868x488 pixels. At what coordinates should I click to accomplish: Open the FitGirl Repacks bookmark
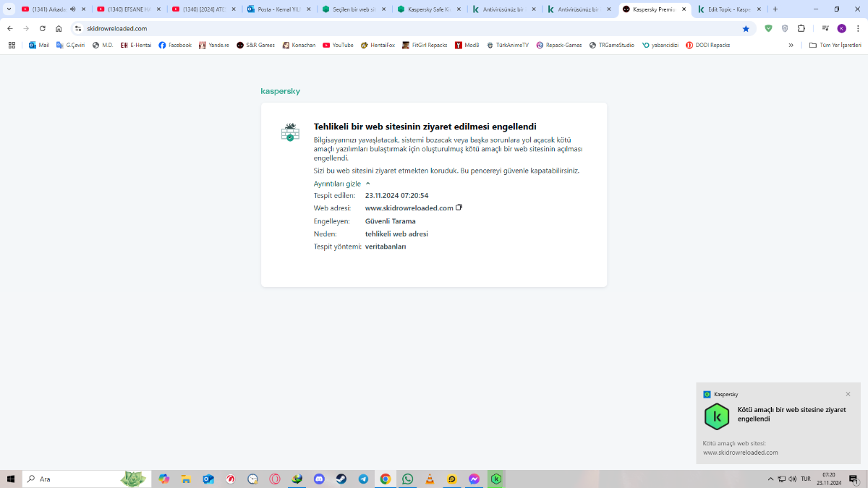[425, 45]
